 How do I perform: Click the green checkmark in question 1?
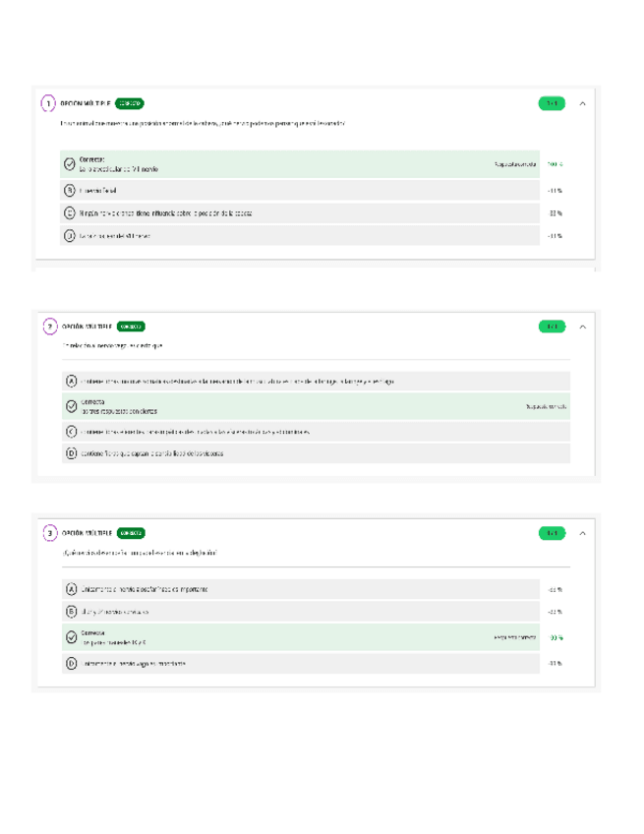tap(70, 164)
